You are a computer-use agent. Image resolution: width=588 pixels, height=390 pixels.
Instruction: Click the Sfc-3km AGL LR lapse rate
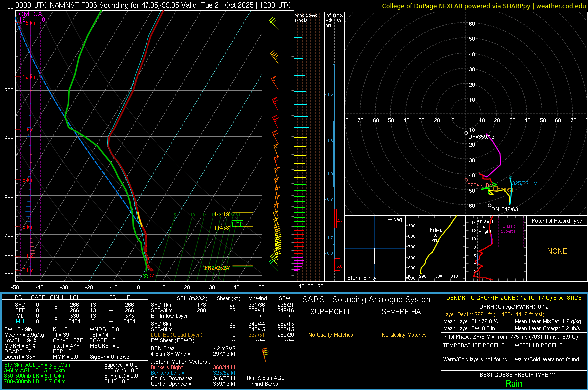(37, 365)
